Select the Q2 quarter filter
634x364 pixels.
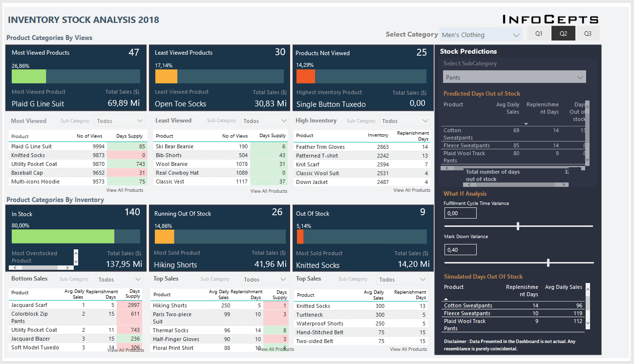coord(563,33)
